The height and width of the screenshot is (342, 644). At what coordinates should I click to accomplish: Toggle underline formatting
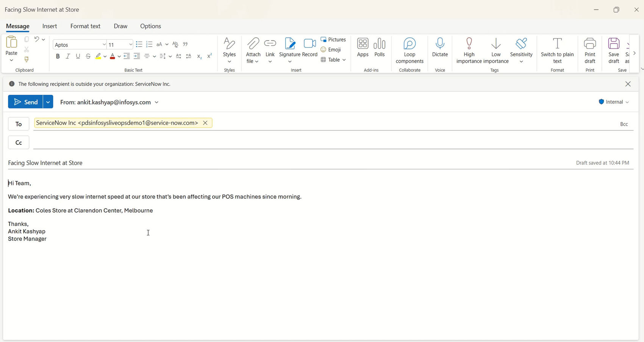click(x=78, y=56)
